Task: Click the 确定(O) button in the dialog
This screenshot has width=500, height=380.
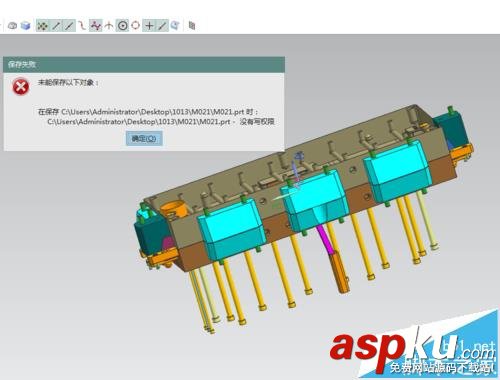Action: pos(144,138)
